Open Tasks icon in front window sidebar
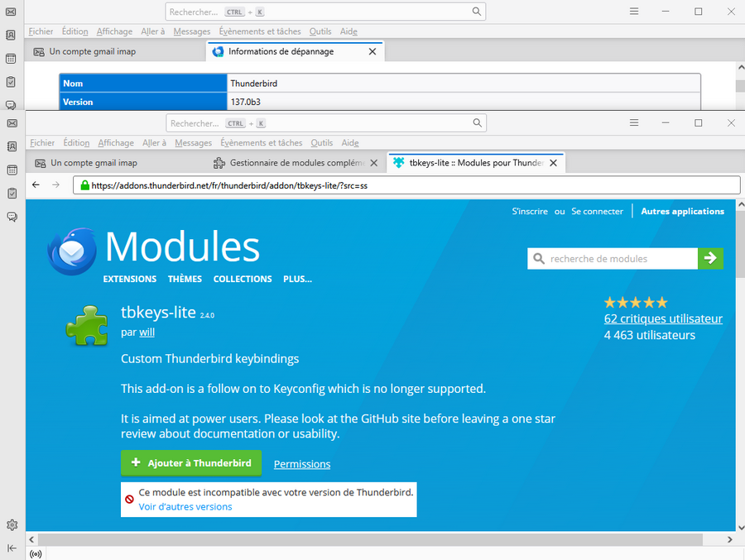The width and height of the screenshot is (745, 560). coord(12,194)
